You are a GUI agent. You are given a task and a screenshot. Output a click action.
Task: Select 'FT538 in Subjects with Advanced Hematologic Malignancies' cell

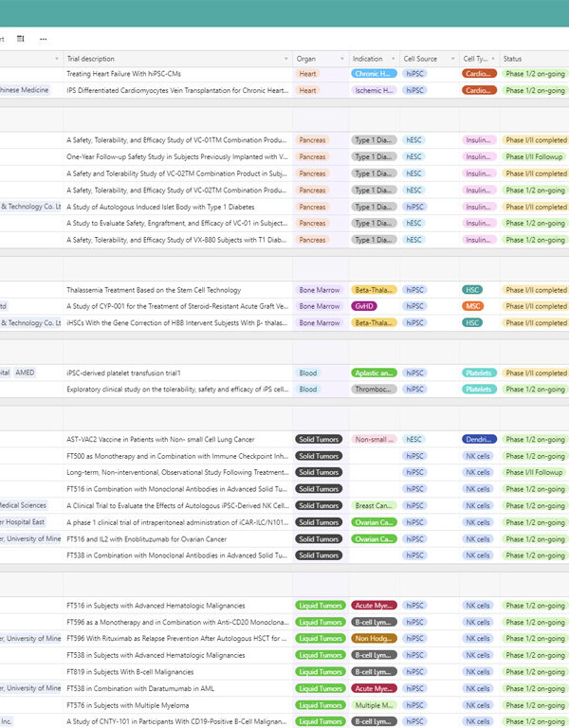coord(178,656)
